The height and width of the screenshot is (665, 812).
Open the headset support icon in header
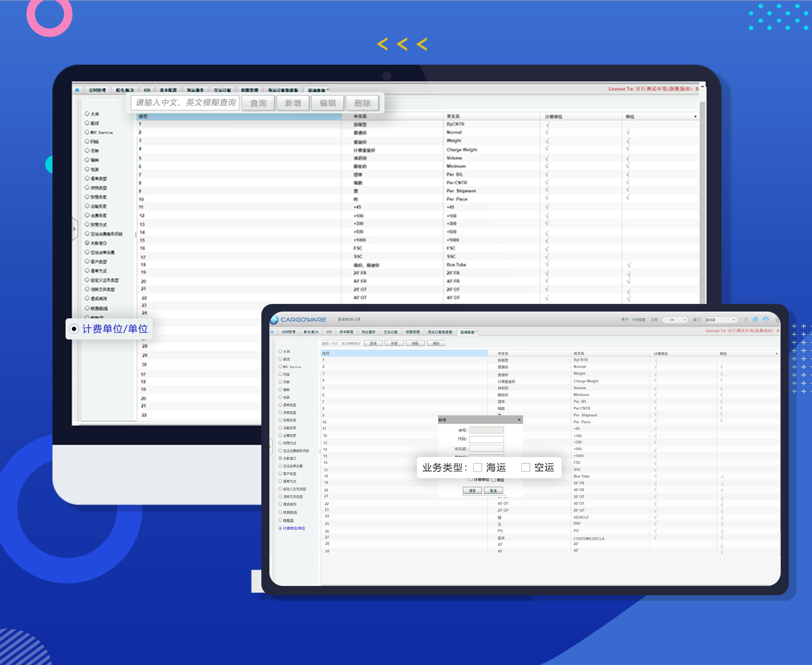[x=766, y=320]
